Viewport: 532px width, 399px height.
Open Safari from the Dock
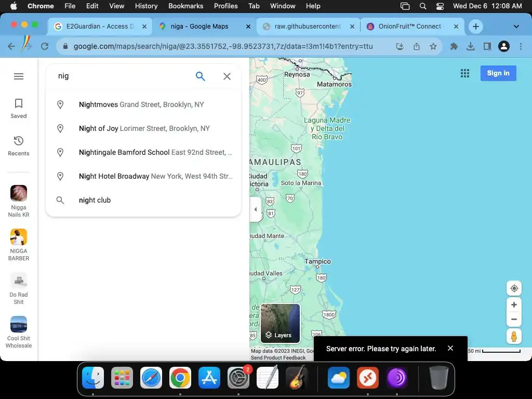(x=151, y=378)
